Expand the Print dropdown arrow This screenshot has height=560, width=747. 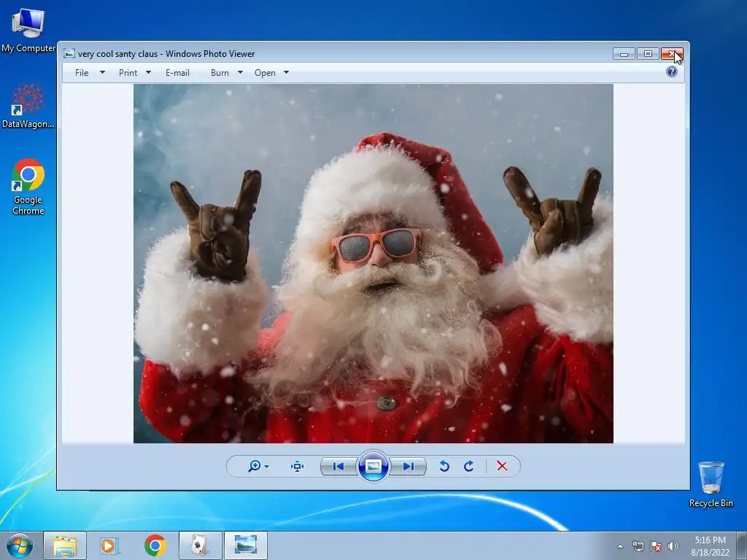coord(148,72)
